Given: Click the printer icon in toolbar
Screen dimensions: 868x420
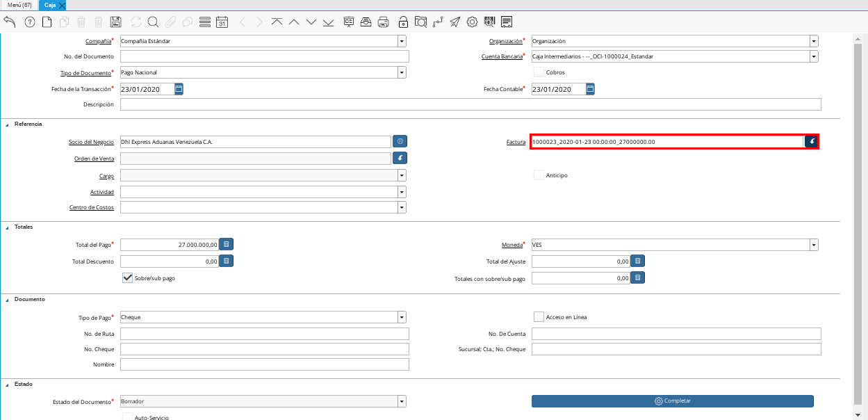Looking at the screenshot, I should click(x=383, y=22).
